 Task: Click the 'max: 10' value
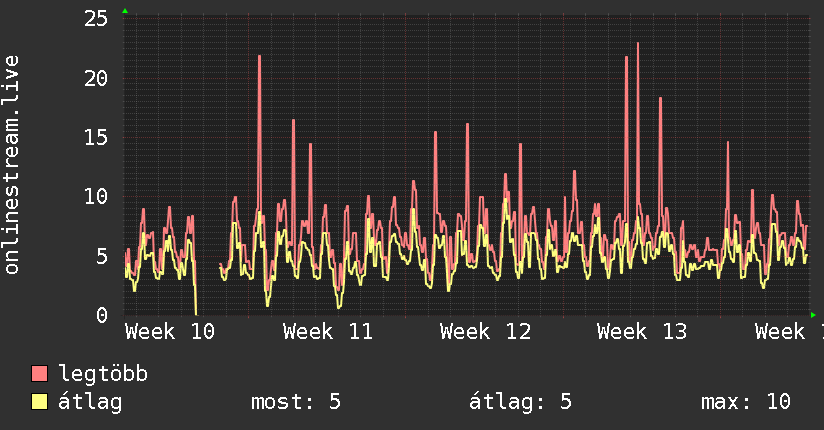coord(746,402)
